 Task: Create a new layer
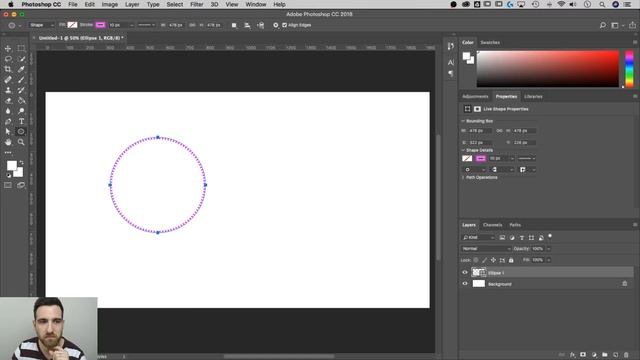616,355
